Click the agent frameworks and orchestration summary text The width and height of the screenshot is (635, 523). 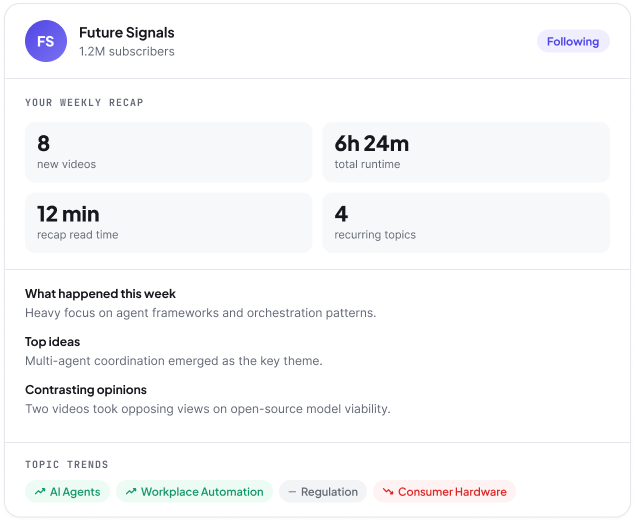(x=200, y=313)
